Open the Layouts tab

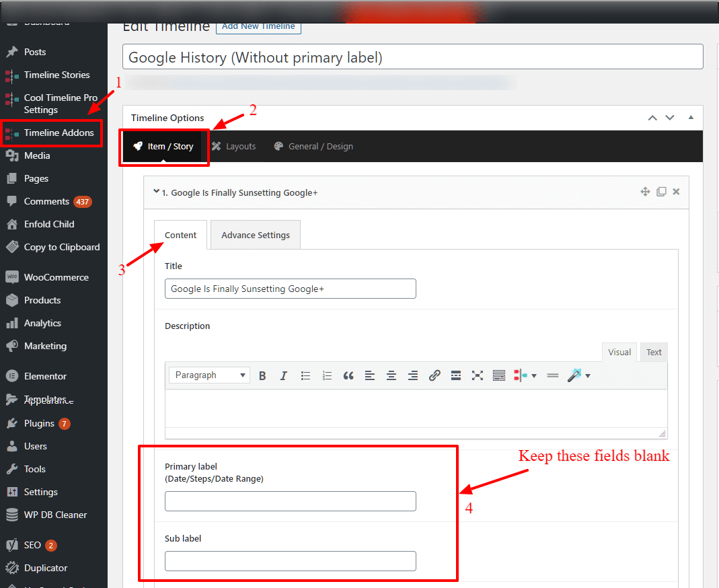click(233, 147)
